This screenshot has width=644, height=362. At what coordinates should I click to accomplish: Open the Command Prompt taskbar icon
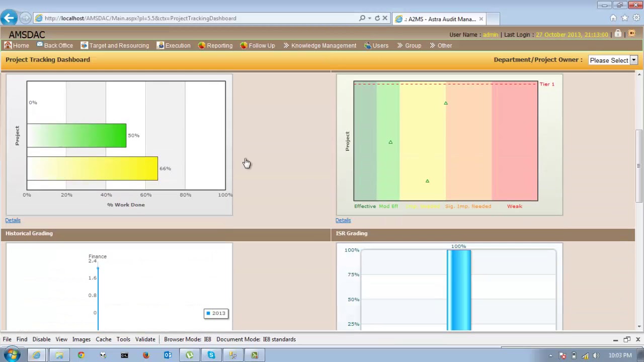pos(124,355)
